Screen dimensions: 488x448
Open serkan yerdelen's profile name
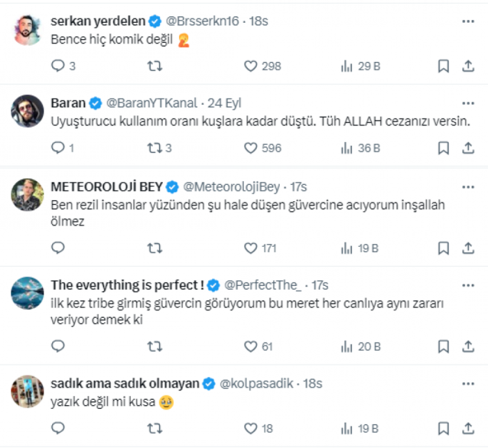coord(97,21)
